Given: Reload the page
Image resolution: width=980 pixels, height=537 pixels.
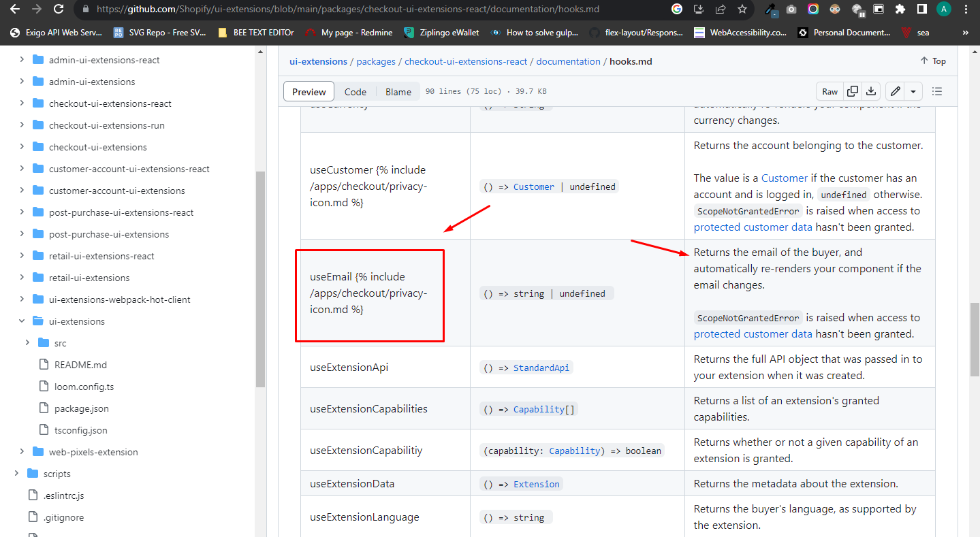Looking at the screenshot, I should pyautogui.click(x=59, y=10).
